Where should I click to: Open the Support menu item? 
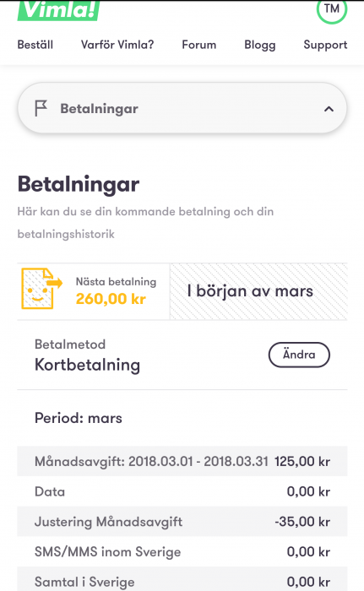point(325,45)
